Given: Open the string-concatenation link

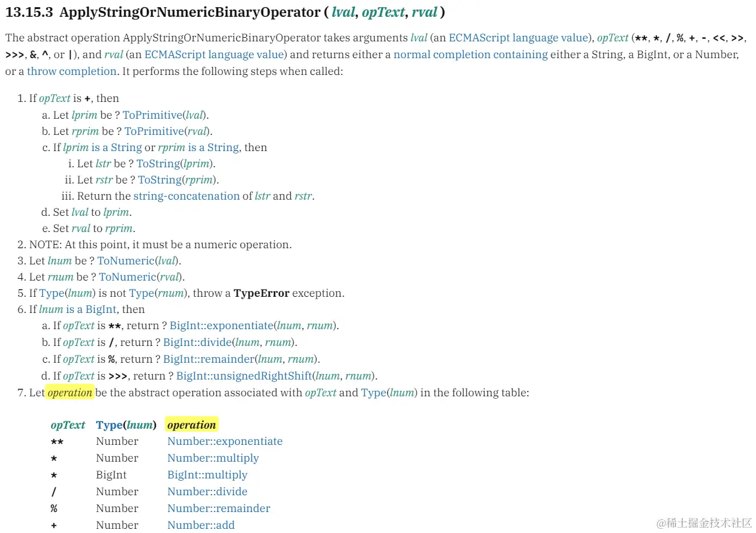Looking at the screenshot, I should (x=186, y=196).
